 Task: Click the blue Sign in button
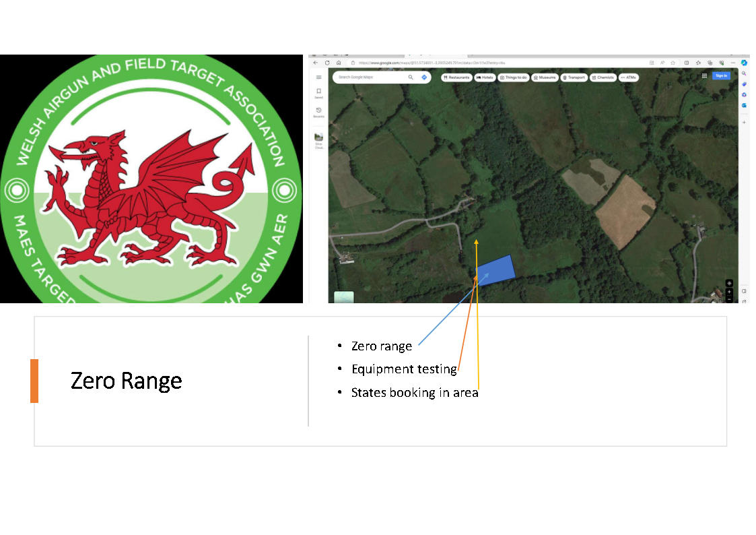(721, 75)
